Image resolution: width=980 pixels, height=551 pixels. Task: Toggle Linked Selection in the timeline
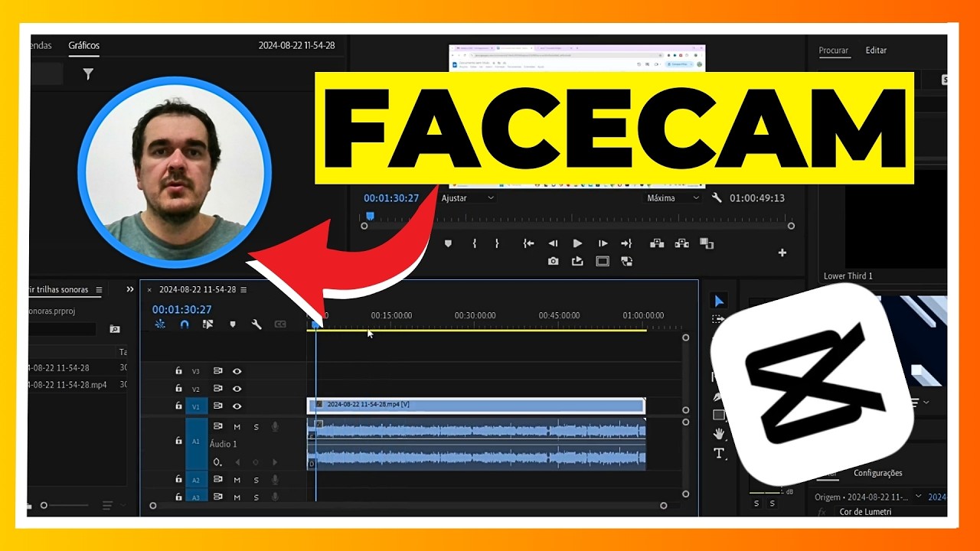pos(207,324)
